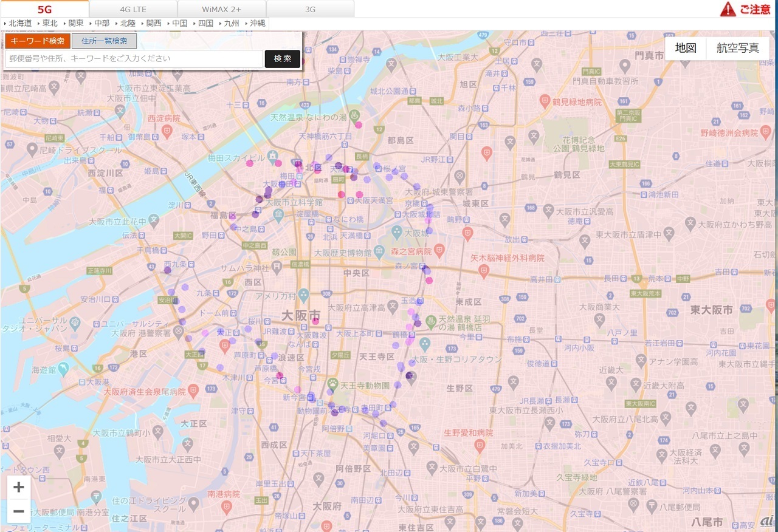This screenshot has width=778, height=532.
Task: Click the 天王寺動物園 zoo paw marker
Action: pos(332,383)
